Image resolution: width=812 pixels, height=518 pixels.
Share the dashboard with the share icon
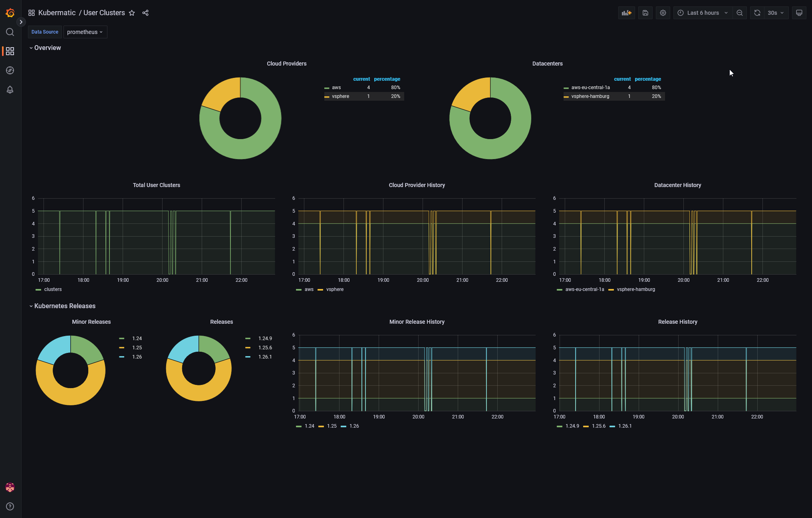click(x=145, y=13)
